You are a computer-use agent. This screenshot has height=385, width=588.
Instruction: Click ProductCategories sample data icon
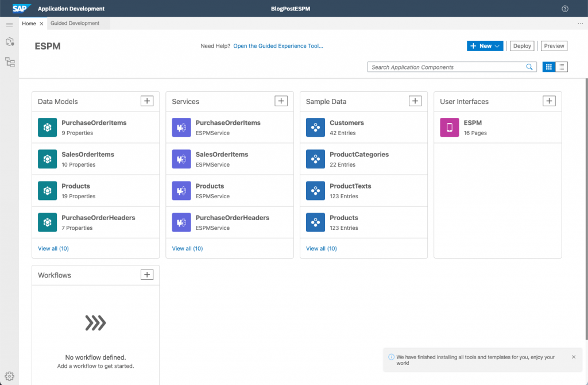(315, 159)
